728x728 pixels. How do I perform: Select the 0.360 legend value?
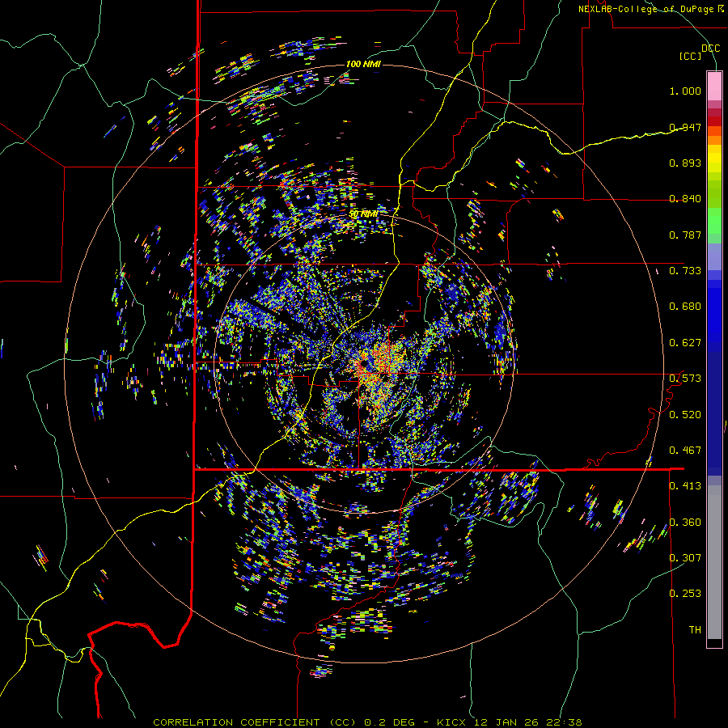pyautogui.click(x=685, y=523)
